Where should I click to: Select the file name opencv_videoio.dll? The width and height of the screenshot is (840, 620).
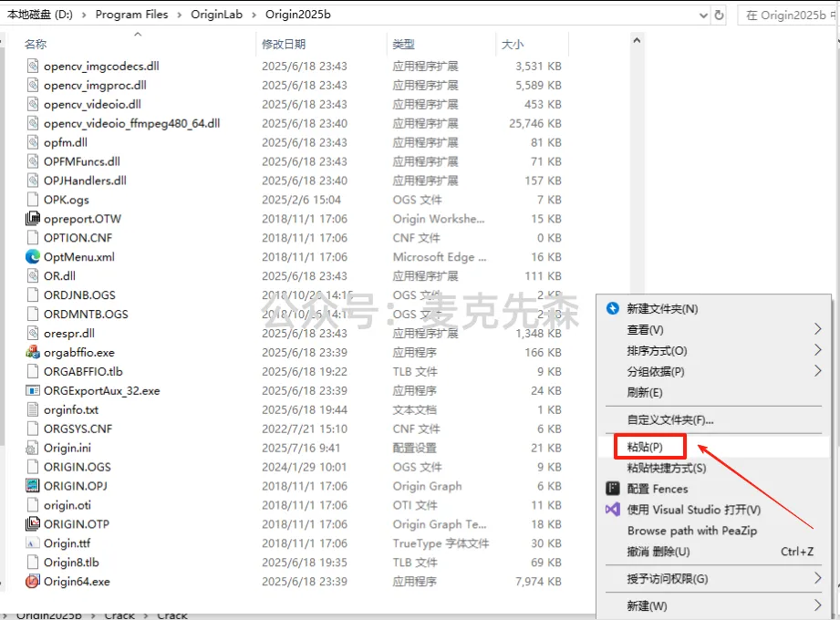(x=92, y=104)
